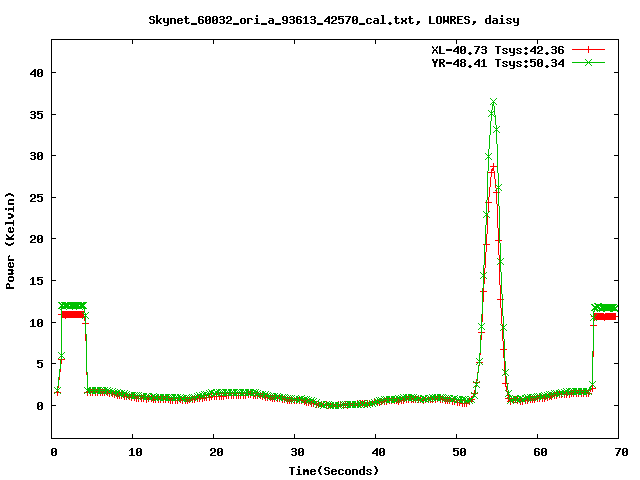This screenshot has height=480, width=640.
Task: Click the y-axis tick label 5
Action: coord(40,364)
